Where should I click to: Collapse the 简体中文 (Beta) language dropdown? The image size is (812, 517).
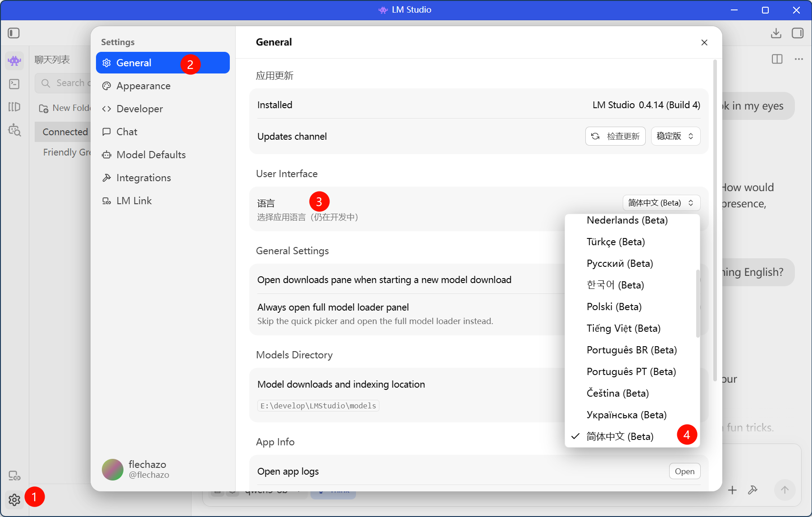(x=661, y=203)
